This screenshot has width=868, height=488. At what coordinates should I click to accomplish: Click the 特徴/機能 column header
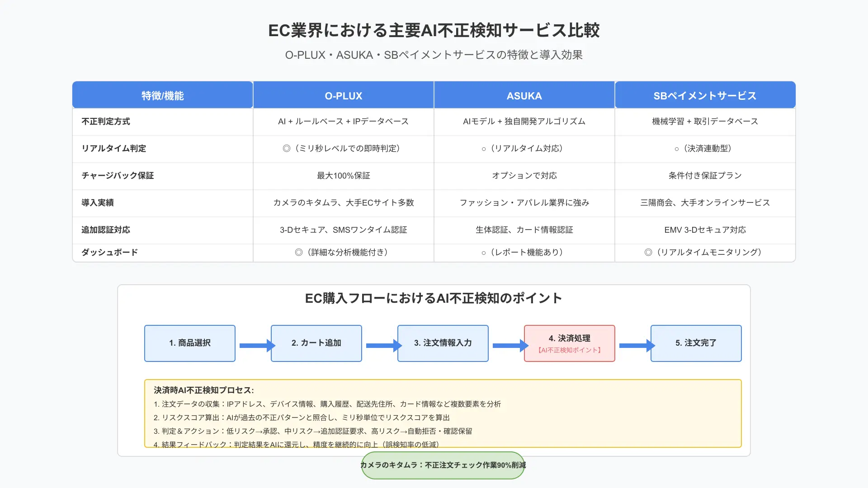pyautogui.click(x=163, y=95)
